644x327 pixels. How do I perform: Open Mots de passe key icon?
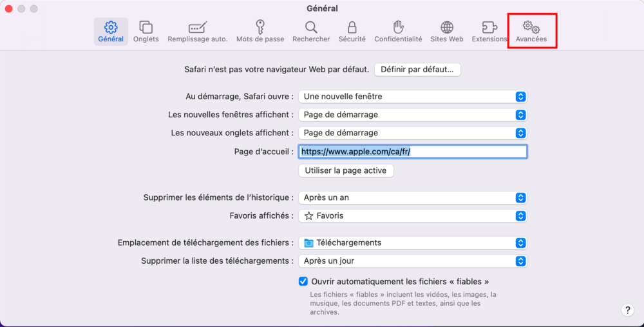click(x=260, y=31)
